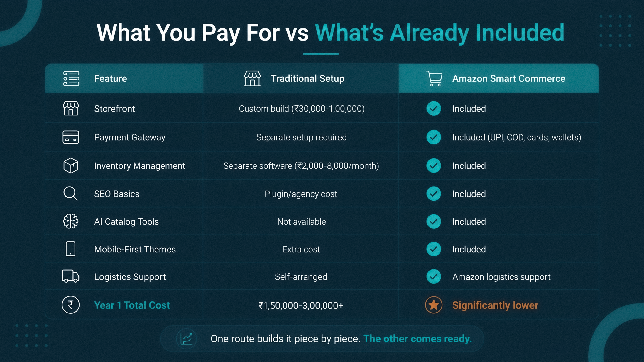Screen dimensions: 644x362
Task: Click the chart icon in the bottom banner
Action: (x=187, y=339)
